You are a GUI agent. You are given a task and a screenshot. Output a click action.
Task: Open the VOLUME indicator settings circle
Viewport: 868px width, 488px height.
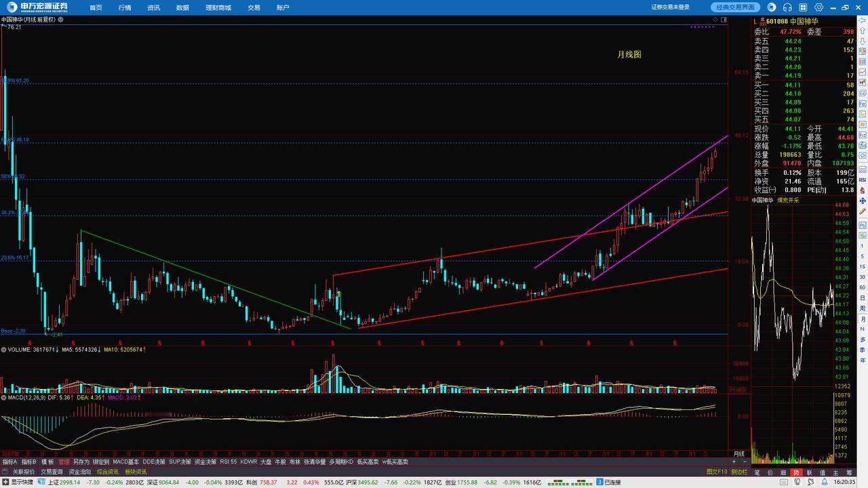(3, 349)
